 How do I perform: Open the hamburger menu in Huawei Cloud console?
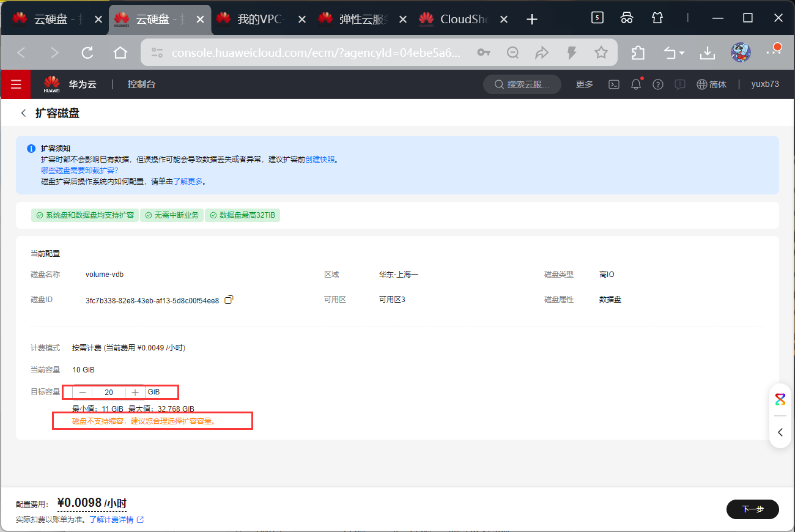(16, 84)
